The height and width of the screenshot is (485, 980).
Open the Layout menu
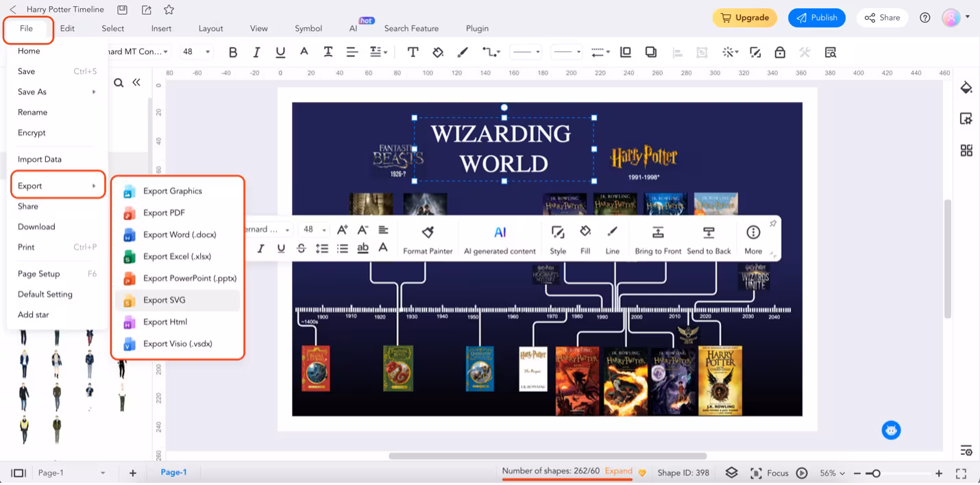[x=210, y=29]
